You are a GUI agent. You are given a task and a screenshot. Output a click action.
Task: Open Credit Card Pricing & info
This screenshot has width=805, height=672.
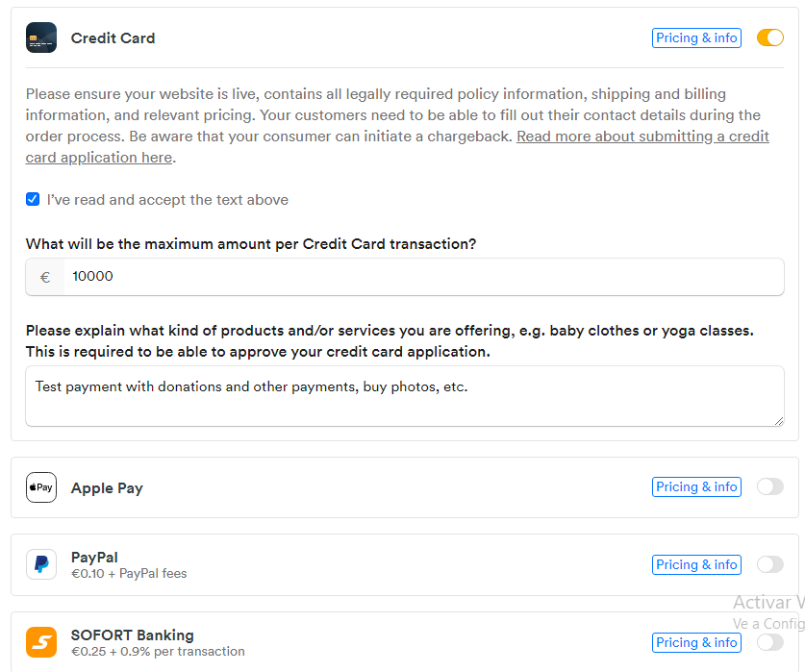[696, 38]
